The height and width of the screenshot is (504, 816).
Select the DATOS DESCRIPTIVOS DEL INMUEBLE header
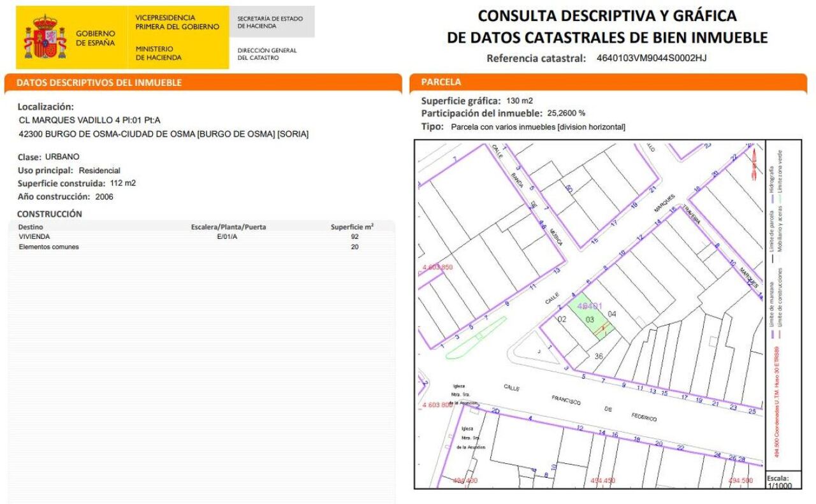coord(99,83)
